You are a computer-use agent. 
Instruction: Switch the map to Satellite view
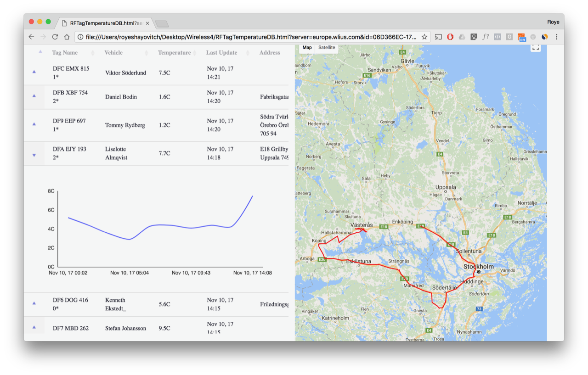click(327, 48)
